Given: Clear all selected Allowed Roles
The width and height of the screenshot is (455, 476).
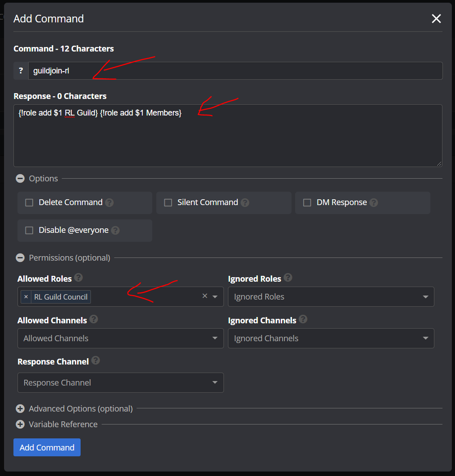Looking at the screenshot, I should coord(205,296).
